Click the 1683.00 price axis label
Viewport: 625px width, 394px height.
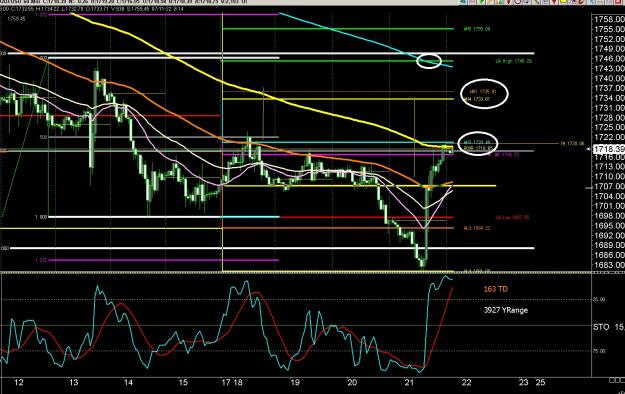[609, 265]
